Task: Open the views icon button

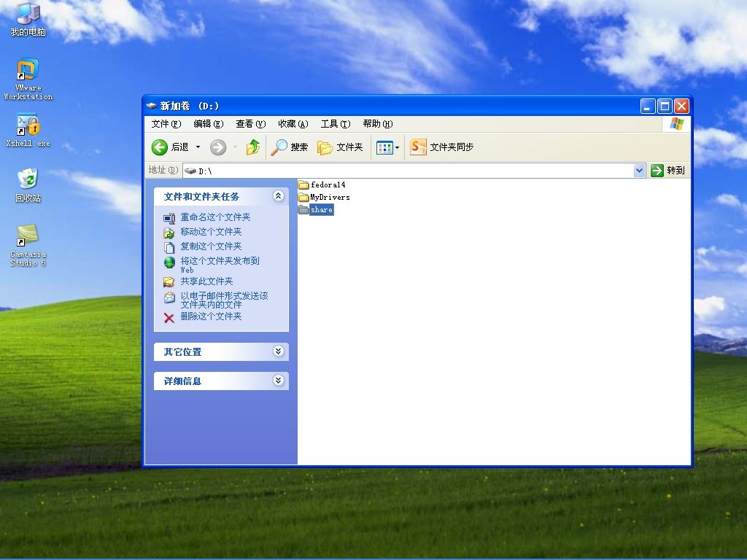Action: click(x=384, y=147)
